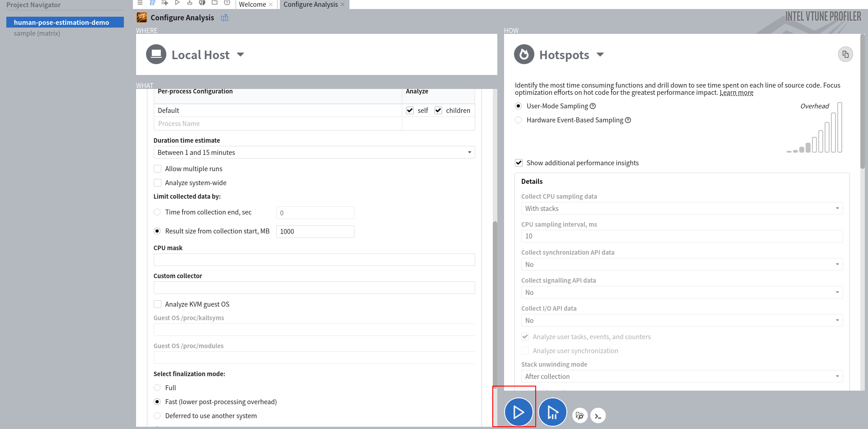Open the help tour icon beside Configure Analysis

coord(225,18)
